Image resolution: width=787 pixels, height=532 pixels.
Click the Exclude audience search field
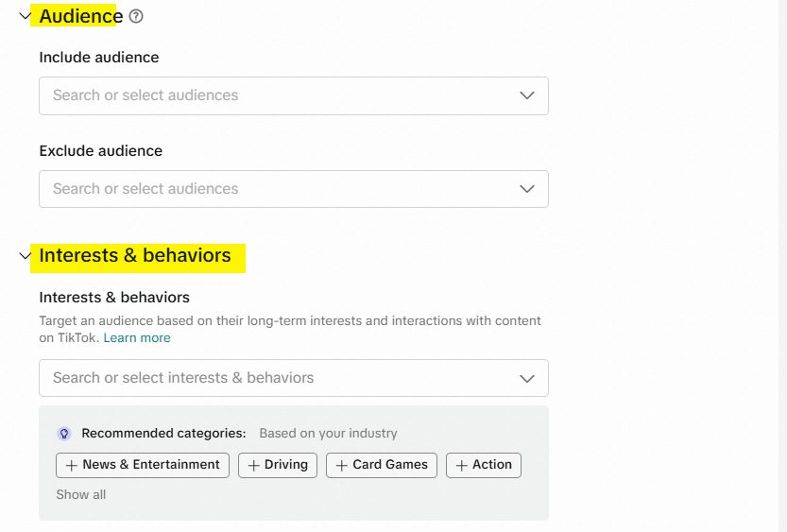coord(274,189)
